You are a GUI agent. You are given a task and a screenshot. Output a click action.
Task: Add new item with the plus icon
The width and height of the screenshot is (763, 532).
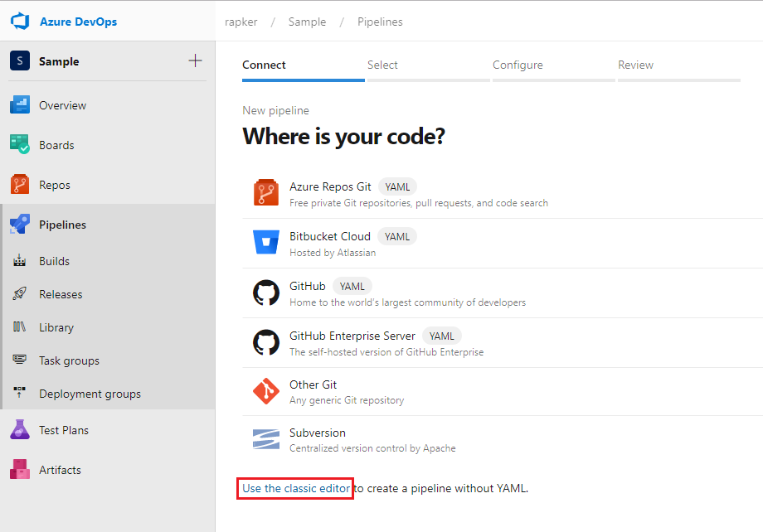point(195,60)
